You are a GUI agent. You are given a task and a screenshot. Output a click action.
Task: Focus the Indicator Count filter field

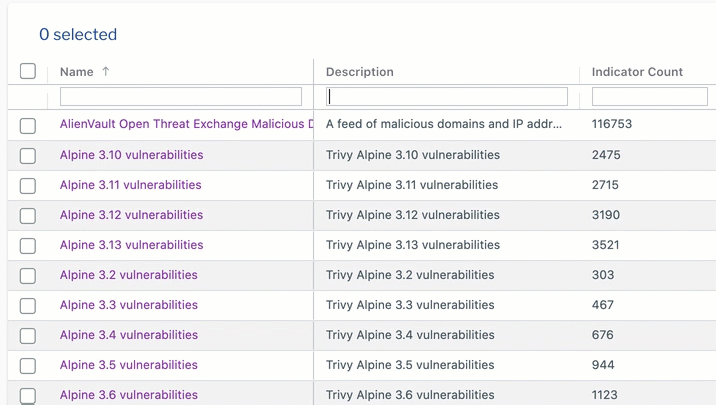point(650,96)
